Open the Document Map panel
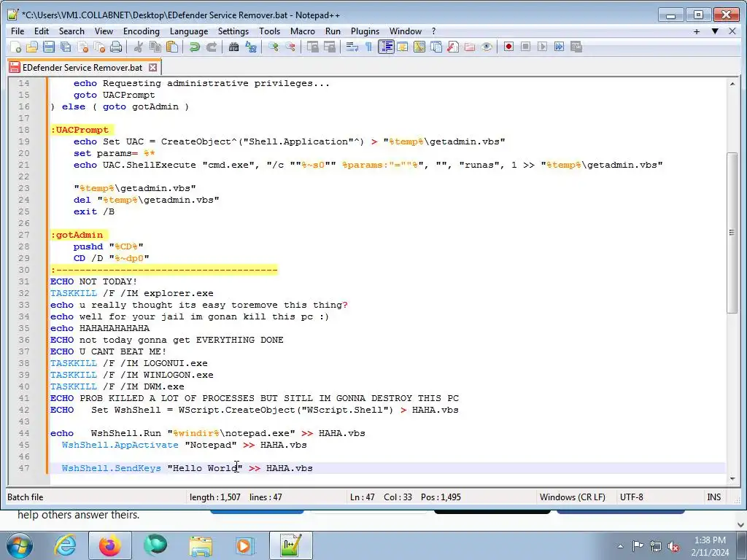 tap(419, 47)
